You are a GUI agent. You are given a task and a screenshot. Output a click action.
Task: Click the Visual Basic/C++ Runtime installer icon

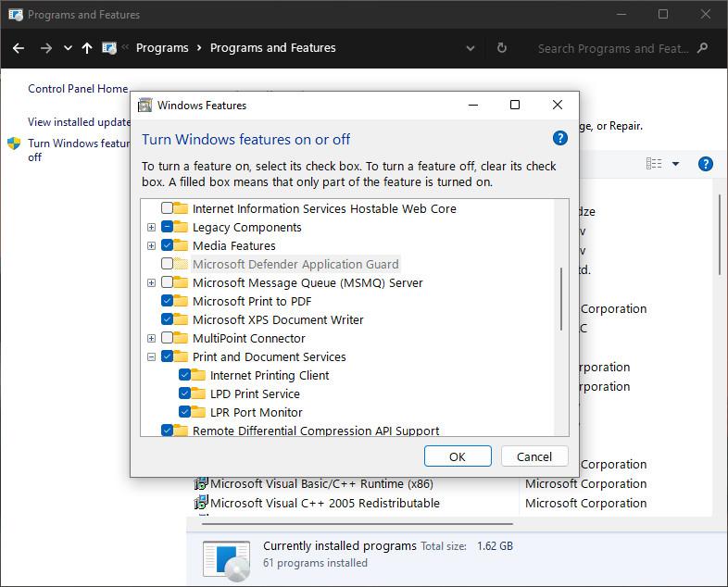click(x=201, y=483)
